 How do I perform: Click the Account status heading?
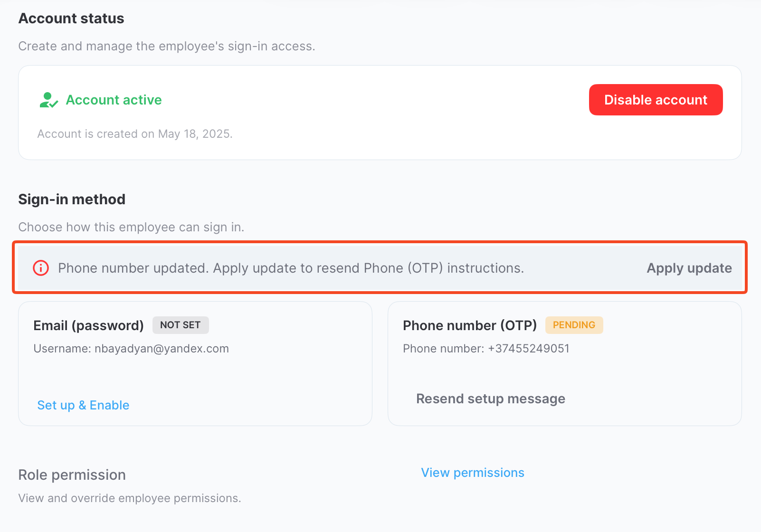[x=71, y=19]
